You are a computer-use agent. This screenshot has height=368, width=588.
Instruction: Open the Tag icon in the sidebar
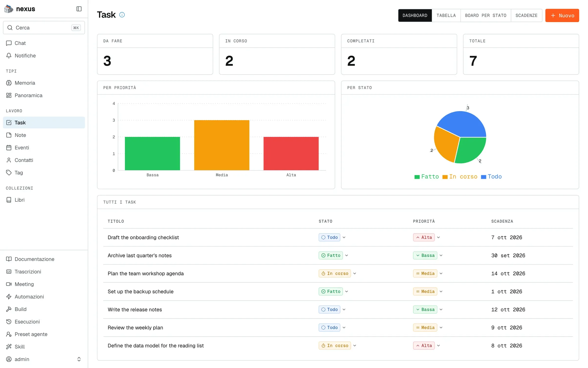tap(9, 172)
